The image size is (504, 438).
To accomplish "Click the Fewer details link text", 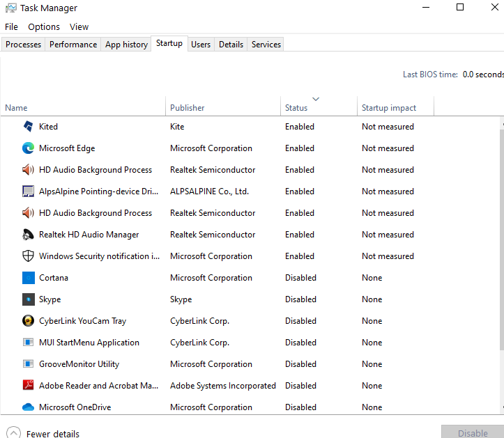I will pyautogui.click(x=53, y=434).
